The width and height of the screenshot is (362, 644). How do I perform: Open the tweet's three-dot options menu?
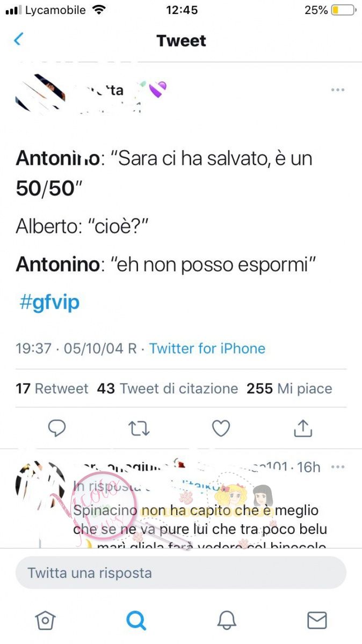tap(337, 90)
